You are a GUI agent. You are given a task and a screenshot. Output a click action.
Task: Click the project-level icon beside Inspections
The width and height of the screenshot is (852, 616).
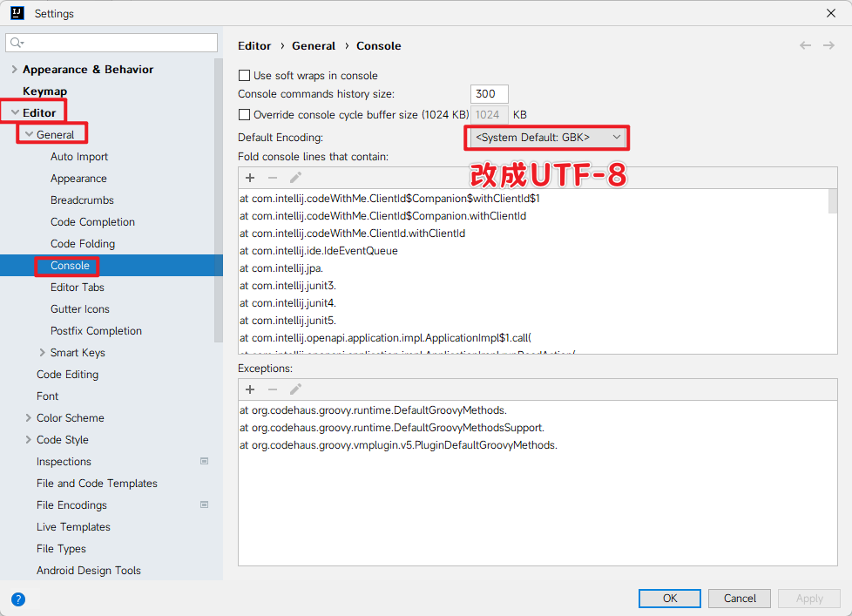204,461
